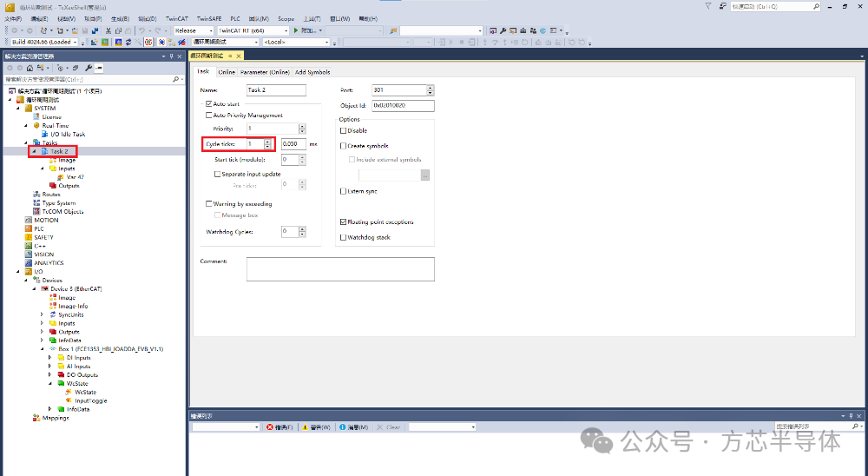Screen dimensions: 868x476
Task: Select the Type System tree node
Action: coord(59,202)
